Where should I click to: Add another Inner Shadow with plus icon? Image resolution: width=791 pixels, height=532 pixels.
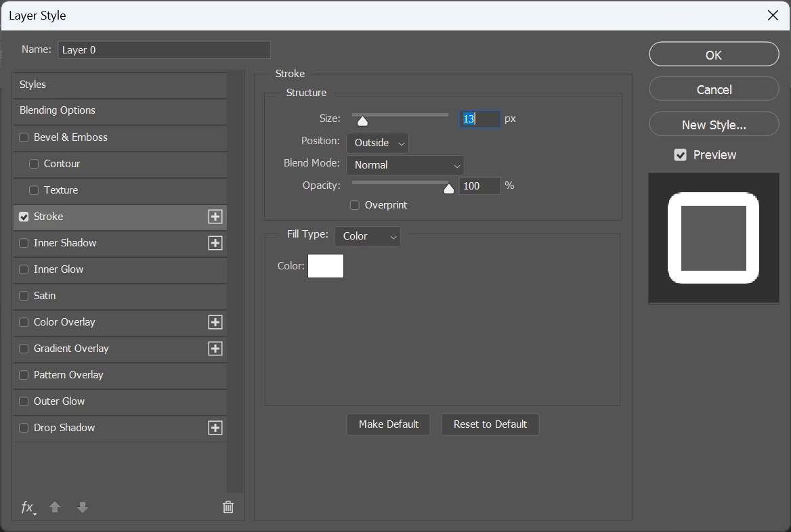pyautogui.click(x=215, y=243)
